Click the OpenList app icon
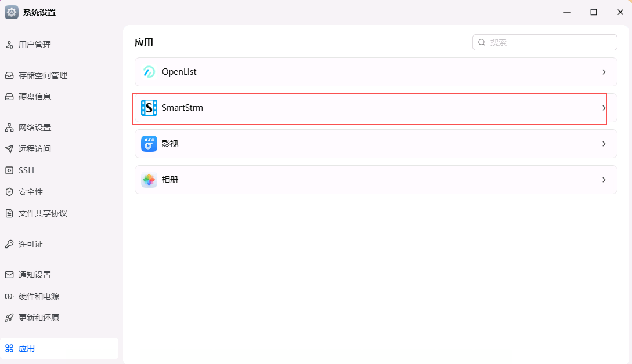 tap(149, 72)
